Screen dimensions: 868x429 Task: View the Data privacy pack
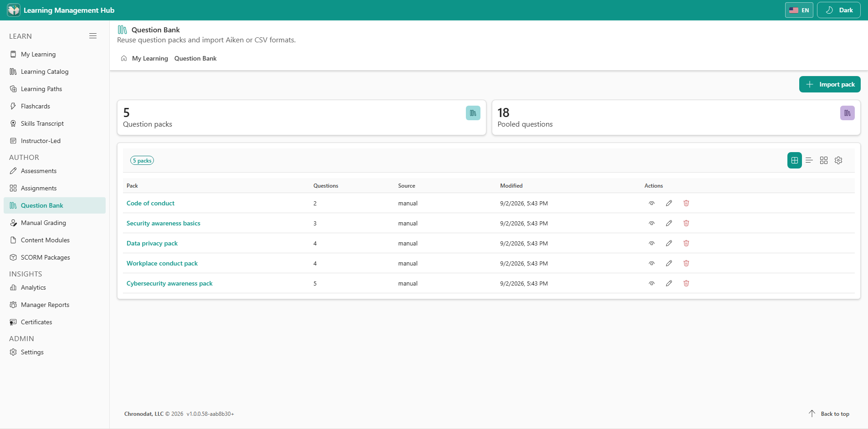[x=652, y=243]
